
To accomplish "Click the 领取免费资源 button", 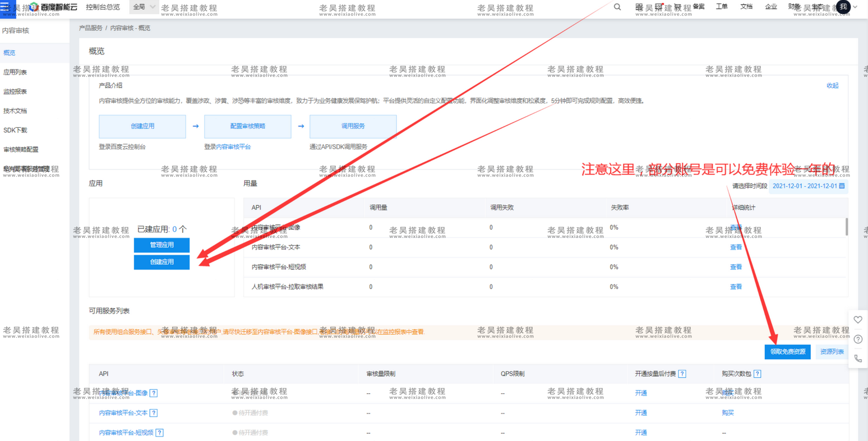I will point(787,352).
